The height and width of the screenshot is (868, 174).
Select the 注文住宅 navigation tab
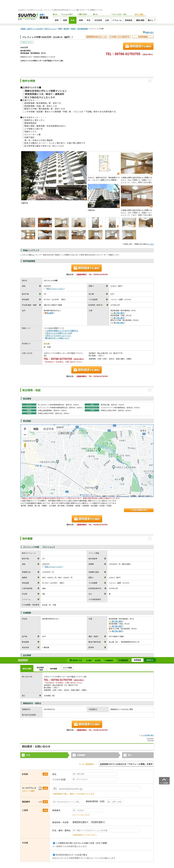click(98, 20)
